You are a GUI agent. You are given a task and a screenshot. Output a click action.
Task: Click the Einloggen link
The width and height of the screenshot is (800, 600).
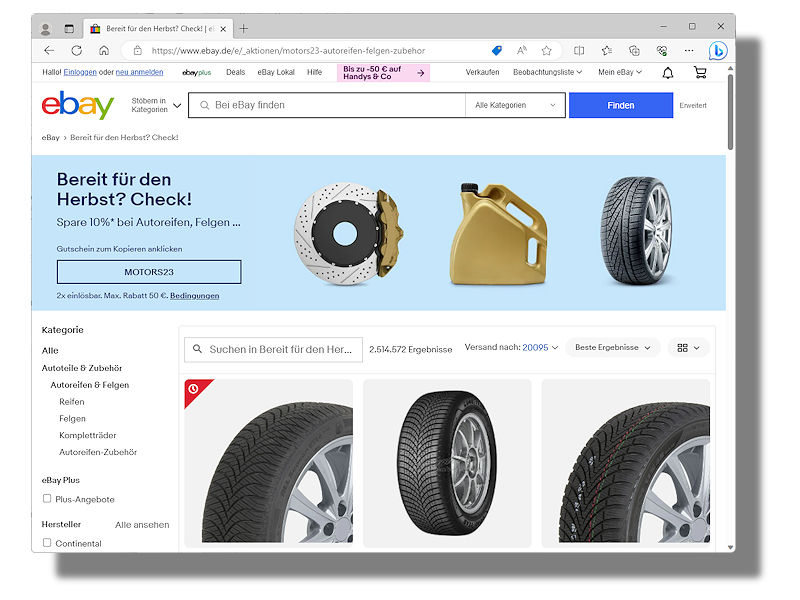(x=80, y=72)
